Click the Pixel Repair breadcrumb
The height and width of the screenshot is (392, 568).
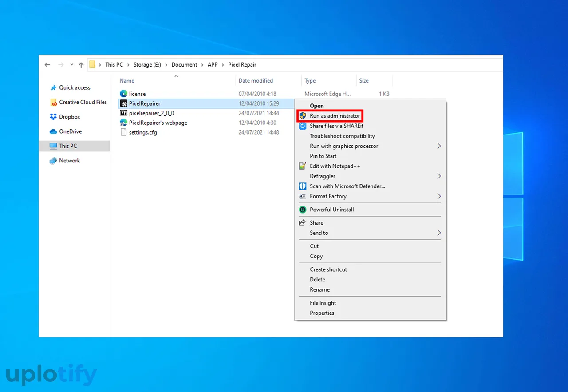point(242,64)
